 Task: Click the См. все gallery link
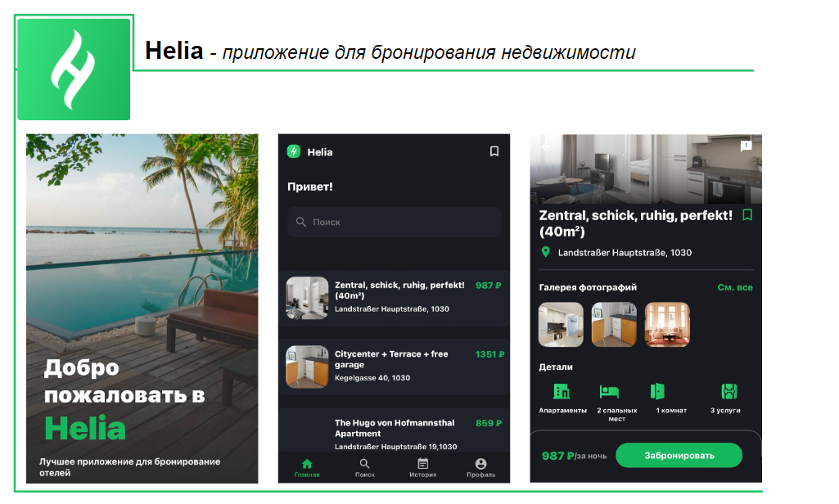(x=735, y=287)
